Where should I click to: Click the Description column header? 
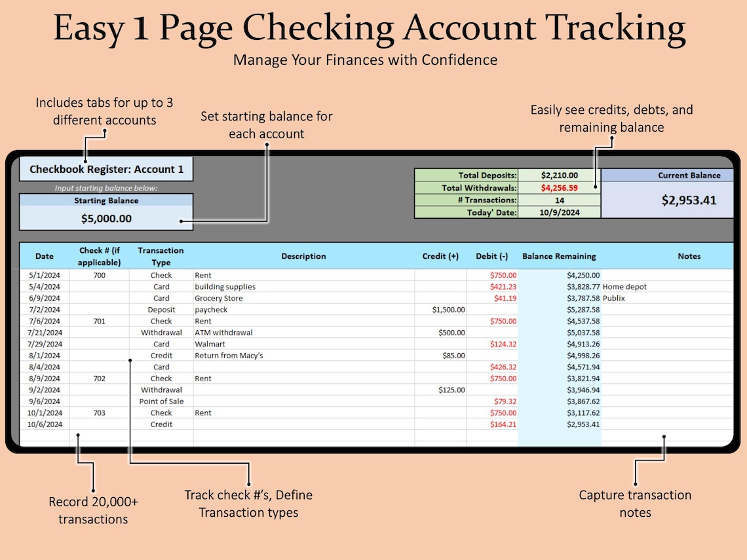click(303, 256)
